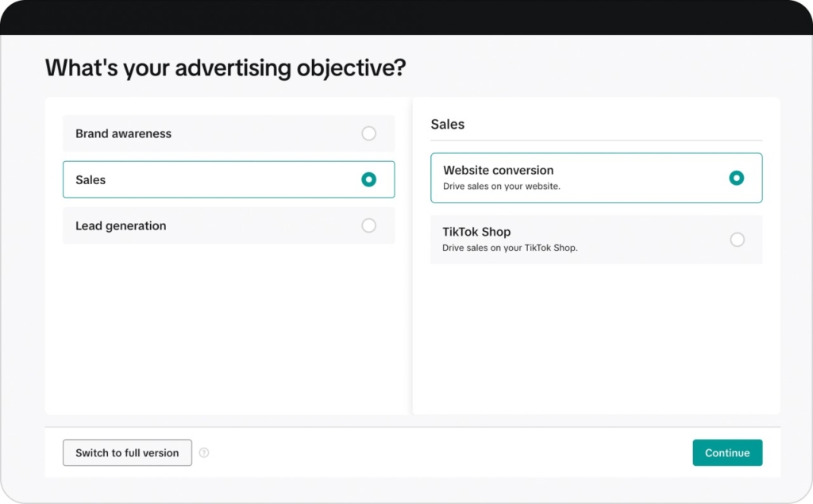This screenshot has width=813, height=504.
Task: Click the Sales heading in the right panel
Action: click(447, 124)
